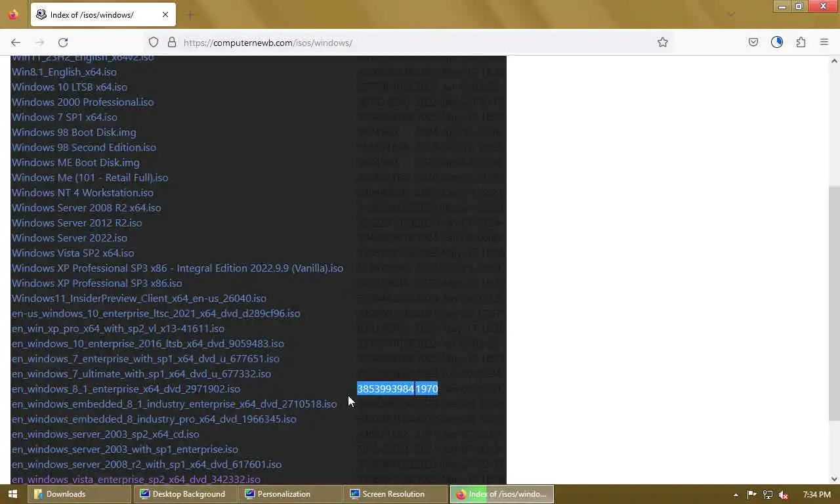Open the Extensions puzzle icon
Image resolution: width=840 pixels, height=504 pixels.
point(801,42)
